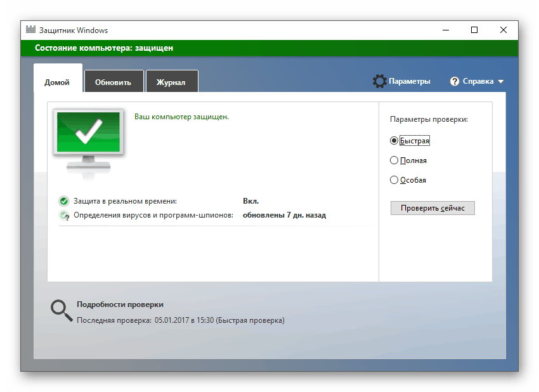Click the Проверить сейчас button

pyautogui.click(x=432, y=208)
